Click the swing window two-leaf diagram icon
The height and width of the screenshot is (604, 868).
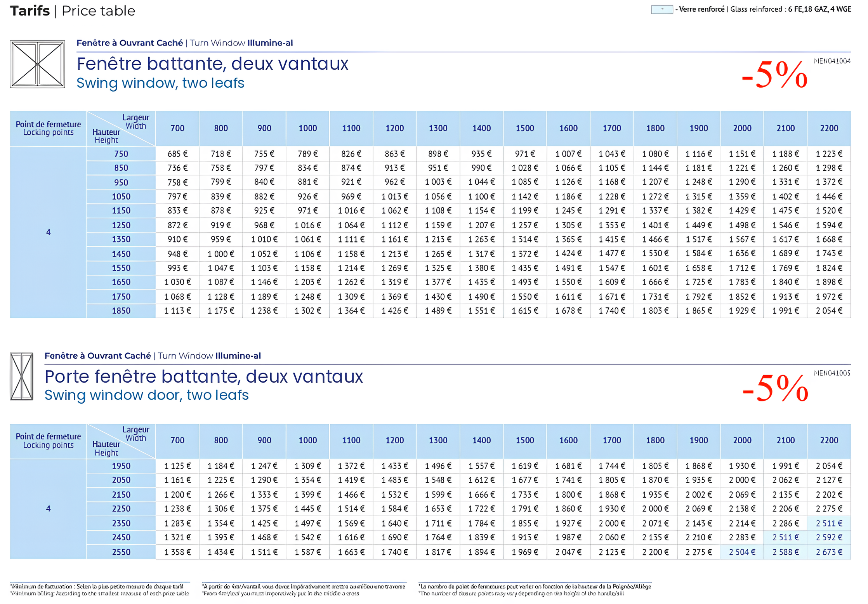click(x=37, y=63)
